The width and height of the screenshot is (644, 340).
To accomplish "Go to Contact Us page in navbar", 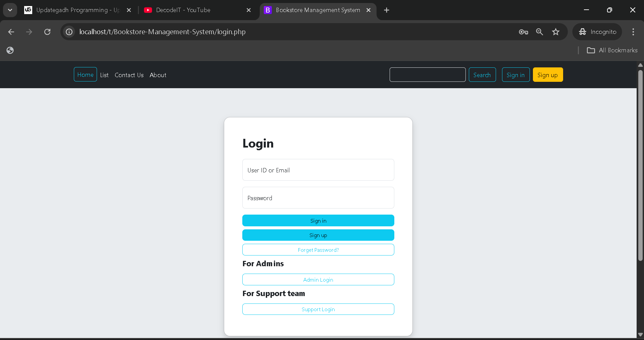I will tap(129, 75).
